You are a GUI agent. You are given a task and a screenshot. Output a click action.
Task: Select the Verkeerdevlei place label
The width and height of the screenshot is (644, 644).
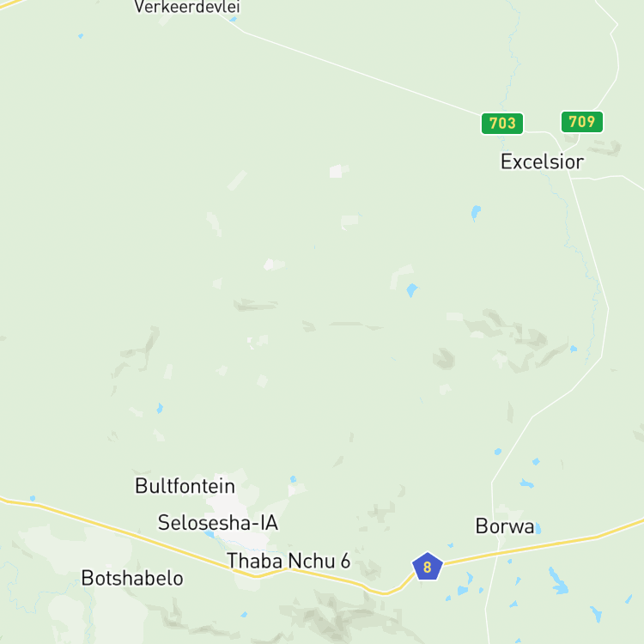click(187, 7)
